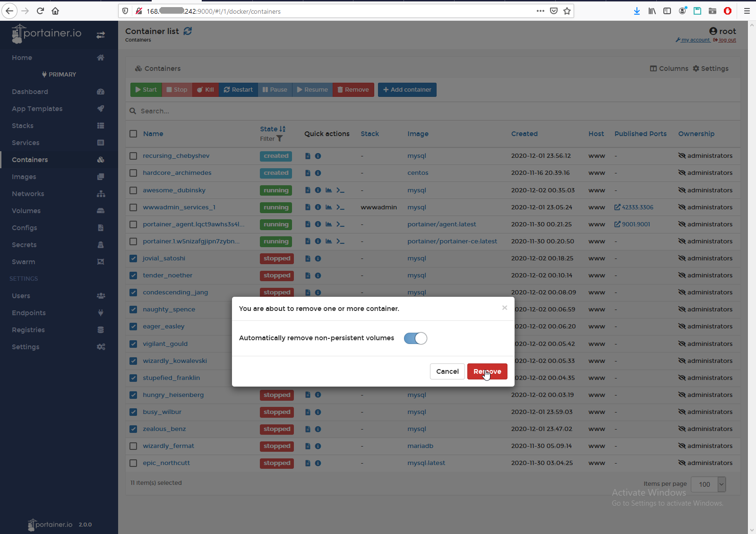756x534 pixels.
Task: Open inspect icon for hardcore_archimedes
Action: pos(318,173)
